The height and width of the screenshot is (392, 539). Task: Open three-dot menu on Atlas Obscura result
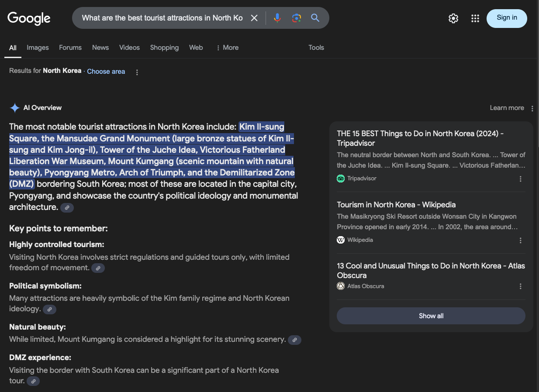520,287
